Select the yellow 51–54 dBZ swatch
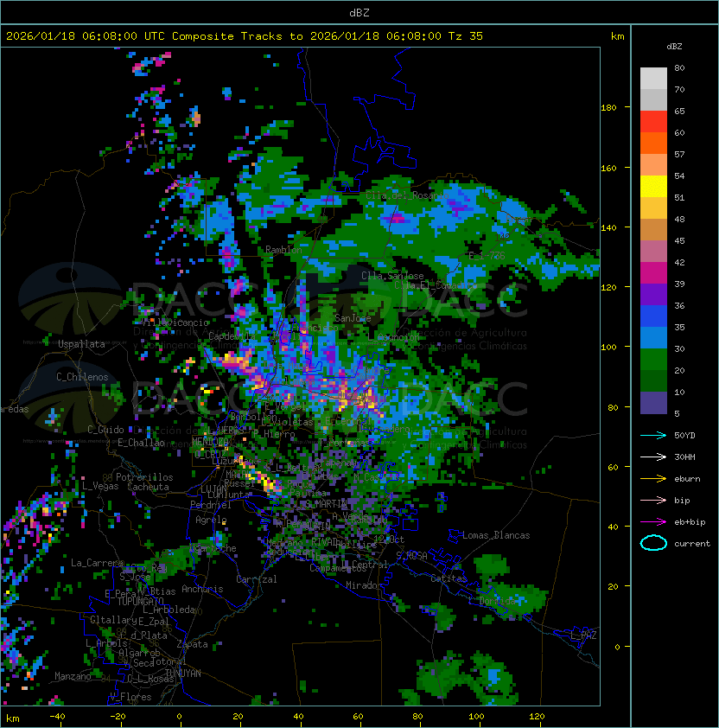Image resolution: width=719 pixels, height=728 pixels. click(653, 187)
